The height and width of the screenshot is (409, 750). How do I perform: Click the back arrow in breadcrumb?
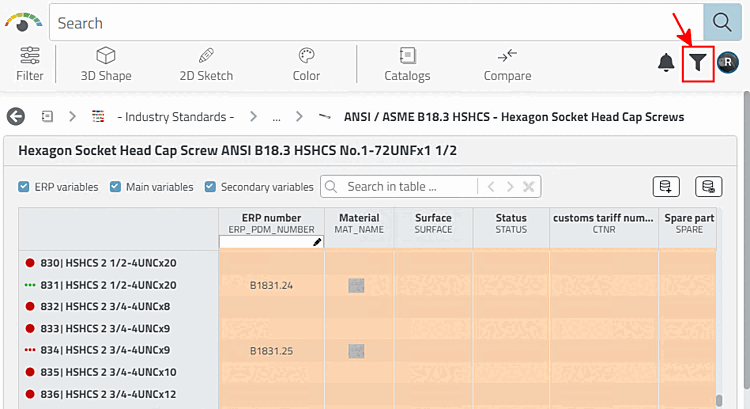tap(16, 117)
